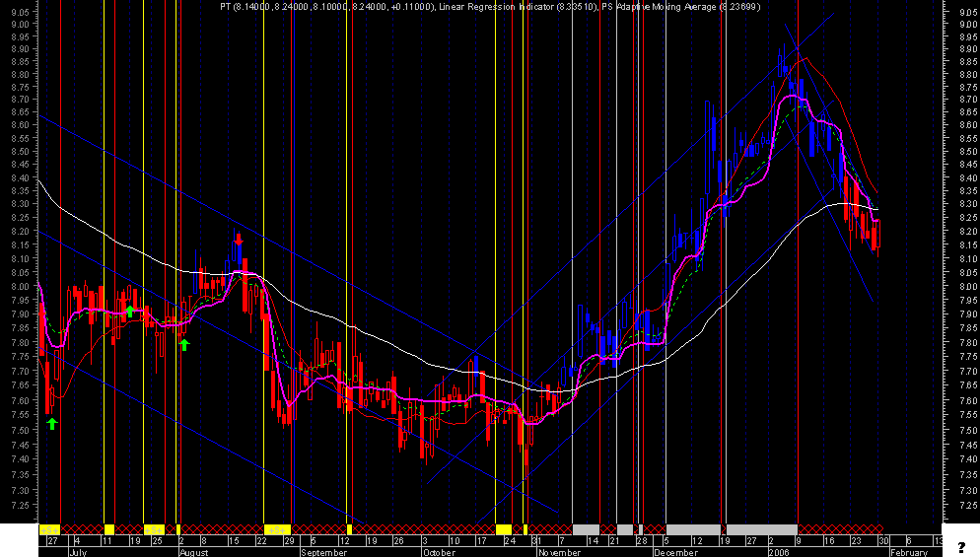Viewport: 980px width, 557px height.
Task: Click the date label 15 under August
Action: pos(233,541)
